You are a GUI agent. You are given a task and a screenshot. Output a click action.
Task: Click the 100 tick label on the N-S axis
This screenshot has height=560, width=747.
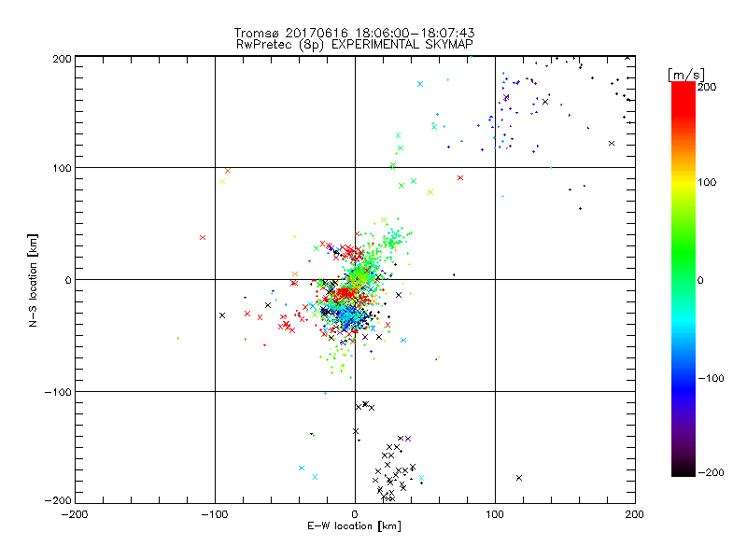pyautogui.click(x=62, y=168)
